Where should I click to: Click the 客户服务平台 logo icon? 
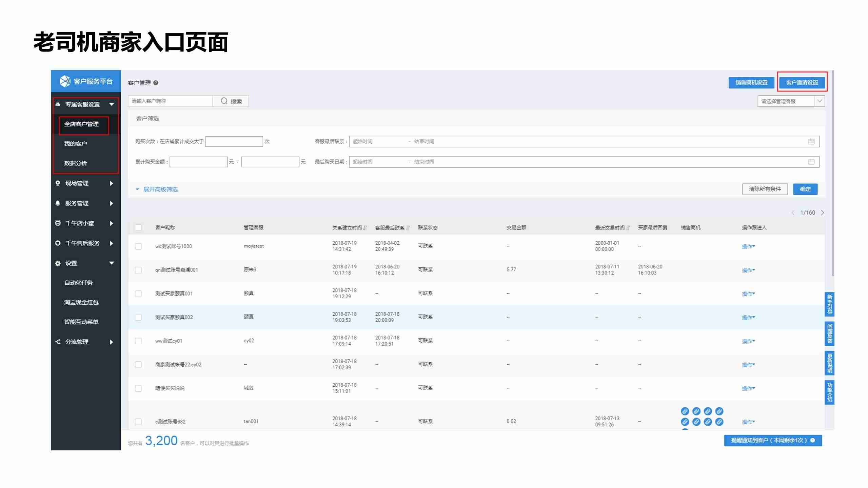coord(65,81)
